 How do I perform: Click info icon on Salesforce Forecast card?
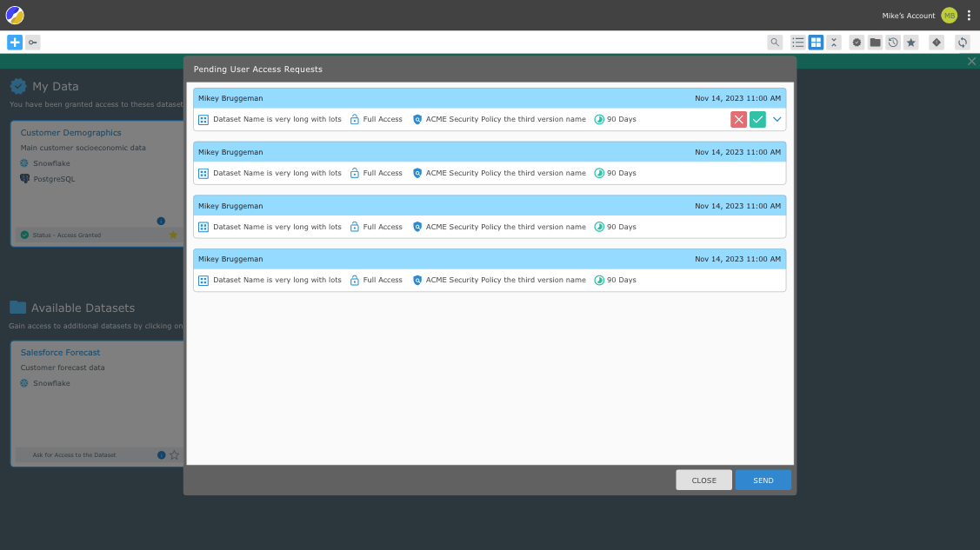tap(161, 455)
